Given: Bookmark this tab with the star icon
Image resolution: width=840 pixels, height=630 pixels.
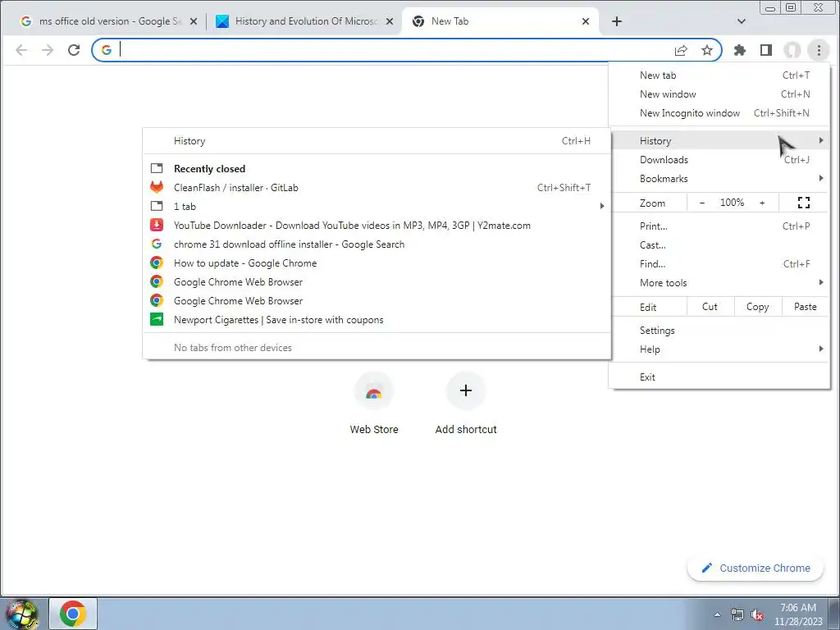Looking at the screenshot, I should 707,50.
